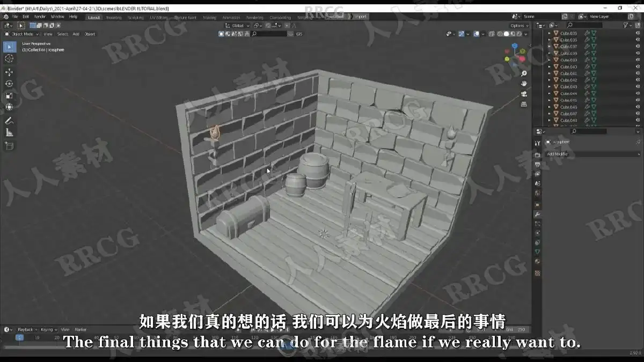This screenshot has width=644, height=362.
Task: Expand the Cube.037 outliner row
Action: click(x=549, y=47)
